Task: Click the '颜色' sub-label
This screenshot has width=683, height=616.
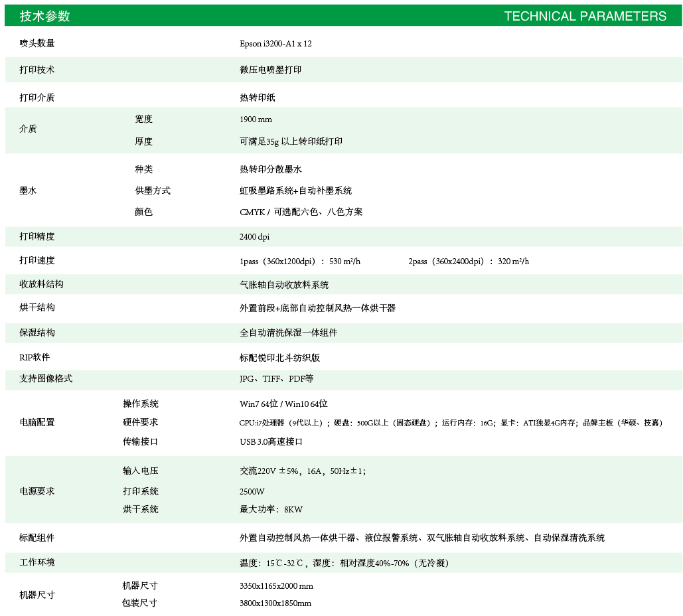Action: click(144, 212)
